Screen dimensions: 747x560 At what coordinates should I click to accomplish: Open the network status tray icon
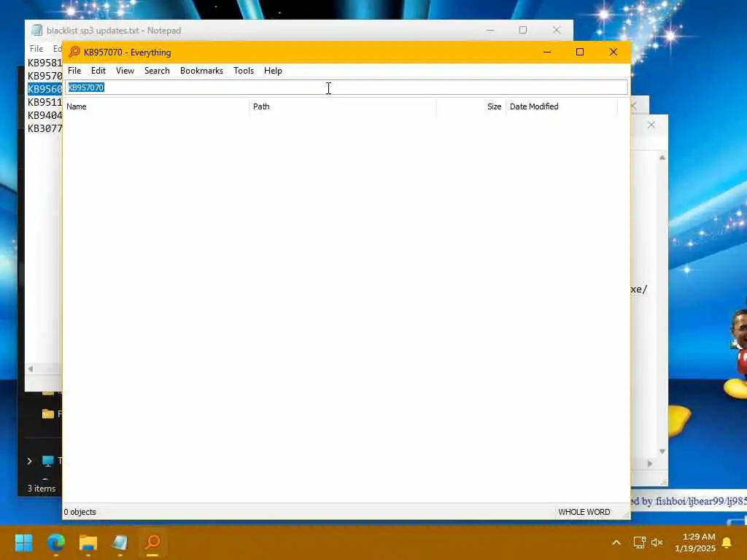pos(639,542)
